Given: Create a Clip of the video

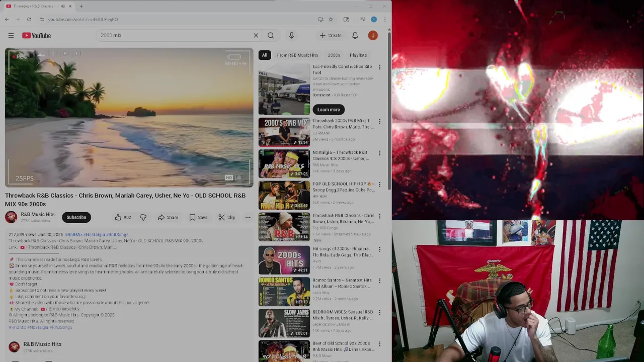Looking at the screenshot, I should (x=226, y=217).
